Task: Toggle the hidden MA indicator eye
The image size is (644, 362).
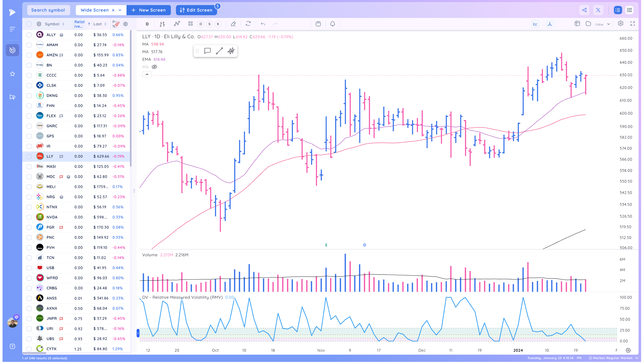Action: click(154, 67)
